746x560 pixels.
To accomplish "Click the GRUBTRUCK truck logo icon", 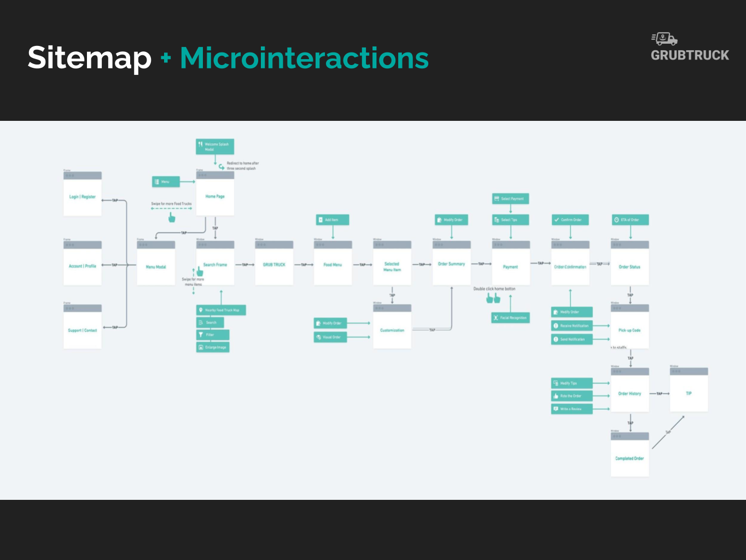I will click(665, 39).
